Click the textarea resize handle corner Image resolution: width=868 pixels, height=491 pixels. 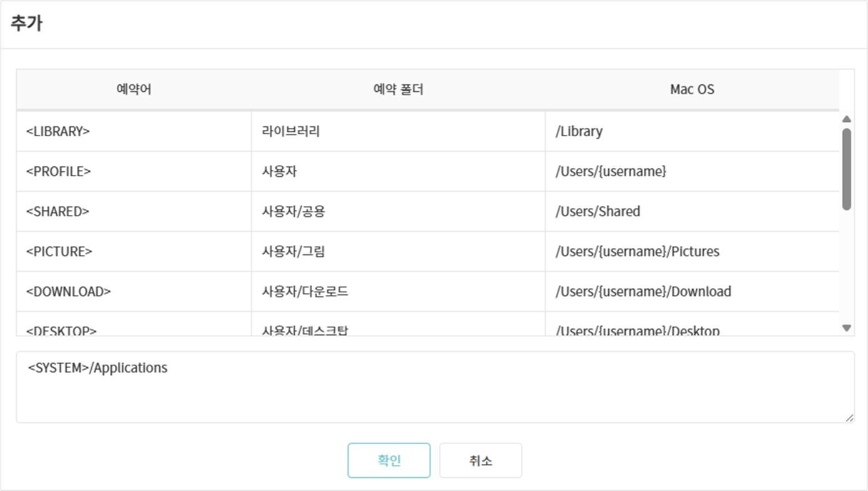[849, 418]
